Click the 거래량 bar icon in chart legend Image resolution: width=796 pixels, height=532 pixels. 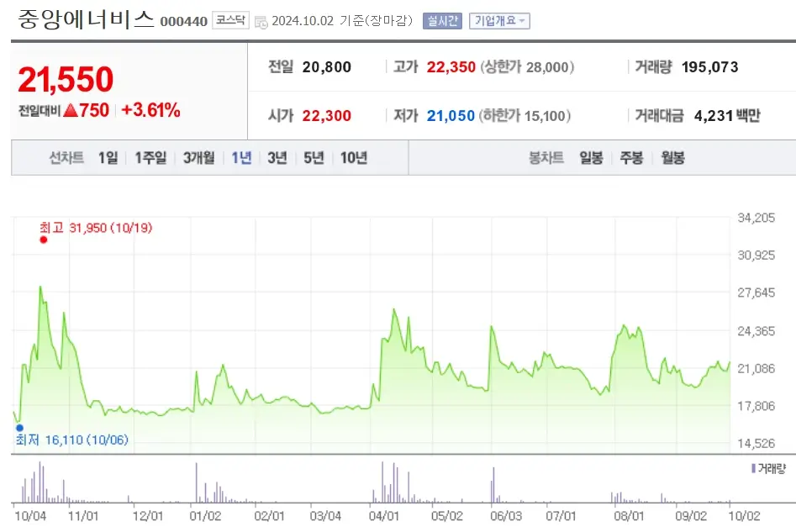(755, 467)
